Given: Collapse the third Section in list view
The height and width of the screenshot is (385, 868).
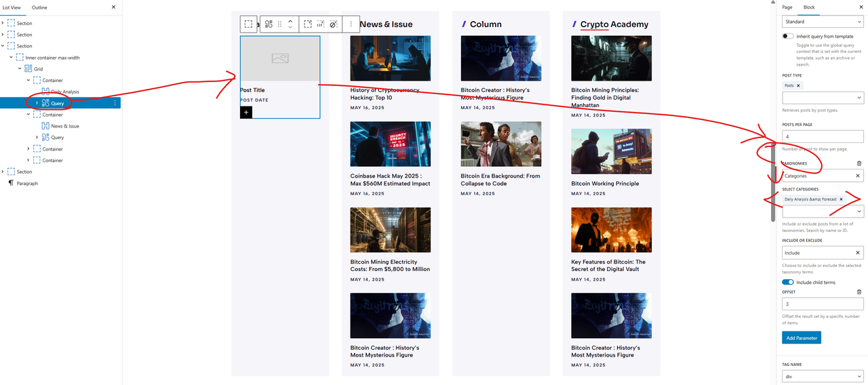Looking at the screenshot, I should (x=3, y=46).
